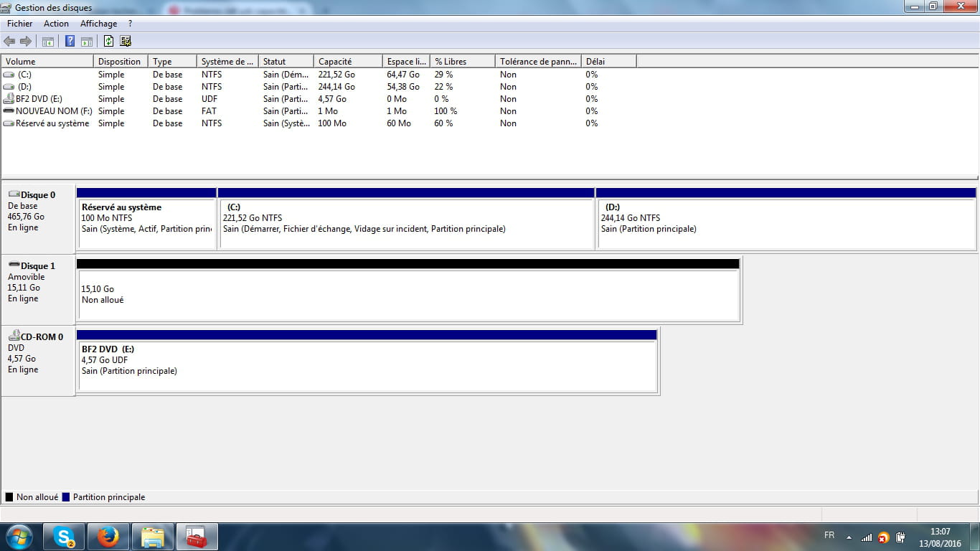Screen dimensions: 980x551
Task: Click the Help toolbar icon
Action: pos(70,42)
